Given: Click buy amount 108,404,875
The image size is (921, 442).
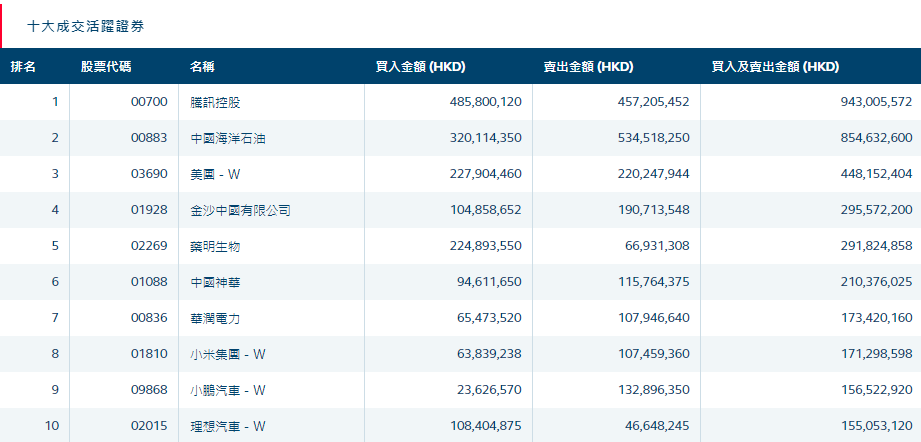Looking at the screenshot, I should point(486,426).
